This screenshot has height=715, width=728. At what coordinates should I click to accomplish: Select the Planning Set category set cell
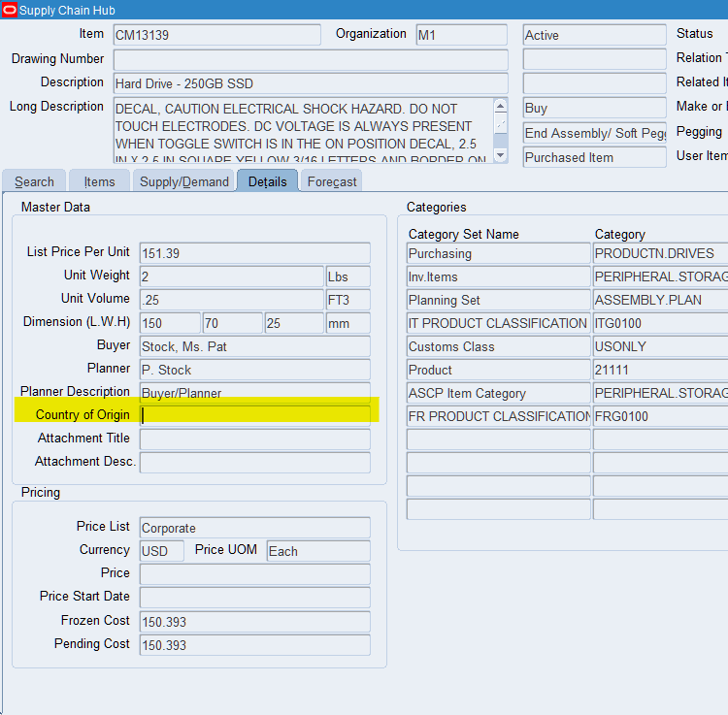tap(499, 300)
